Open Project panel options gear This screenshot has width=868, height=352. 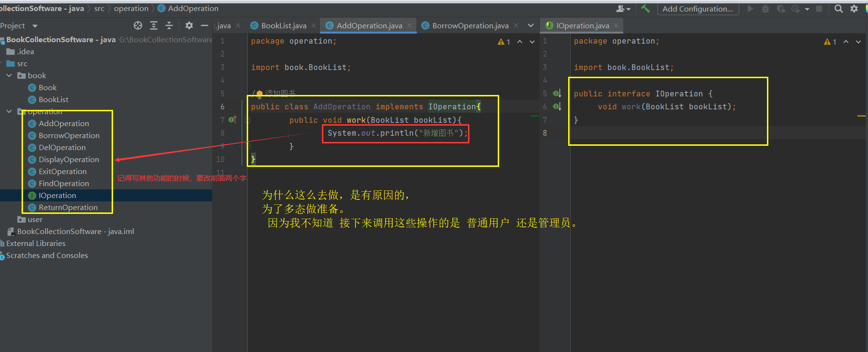[189, 25]
